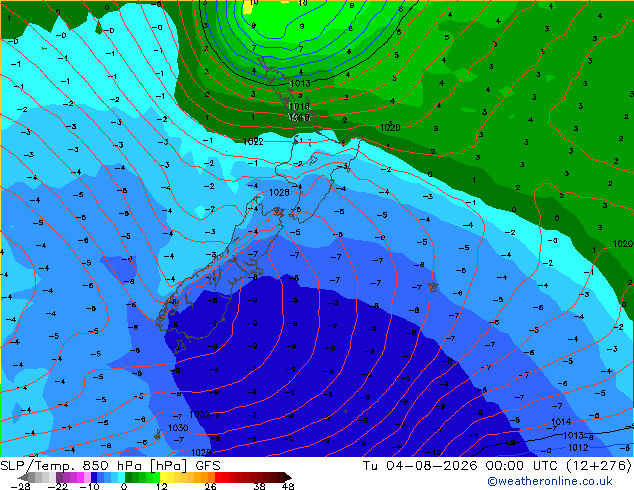Click the "1028" isobar label over Cook Strait

(279, 192)
